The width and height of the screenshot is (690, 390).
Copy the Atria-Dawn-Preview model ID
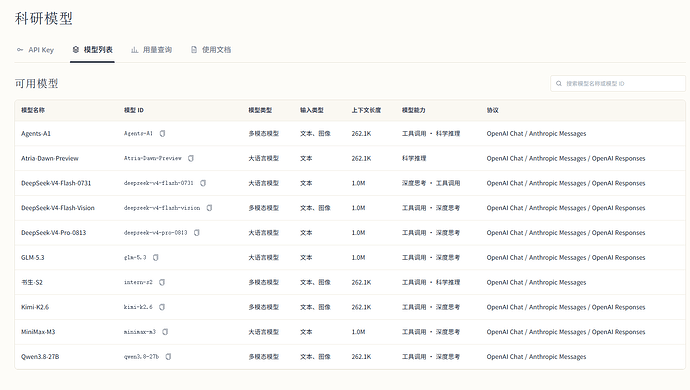point(191,158)
